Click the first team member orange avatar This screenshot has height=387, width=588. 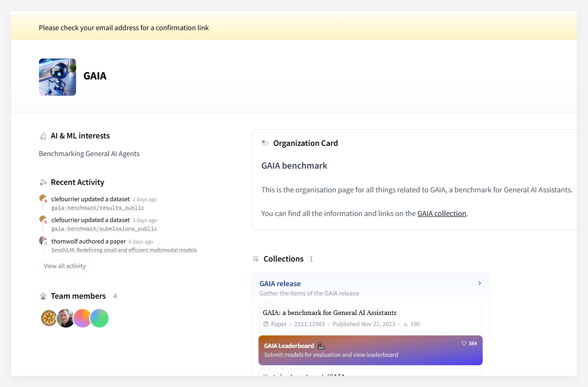[49, 318]
